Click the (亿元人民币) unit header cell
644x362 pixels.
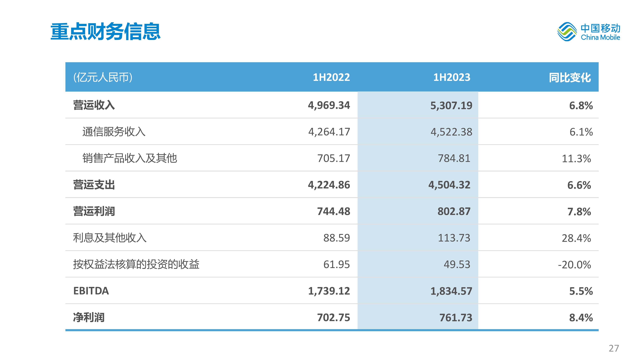[103, 77]
